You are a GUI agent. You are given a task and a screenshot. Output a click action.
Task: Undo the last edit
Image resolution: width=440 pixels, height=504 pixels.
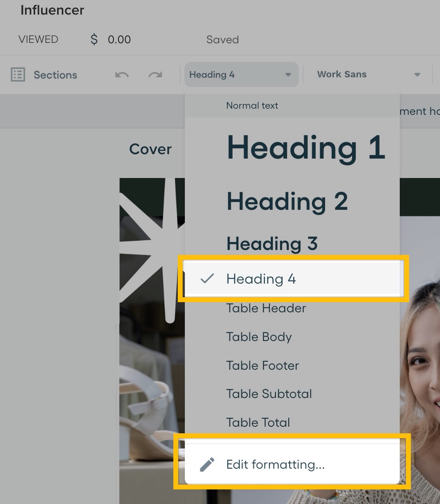coord(122,75)
